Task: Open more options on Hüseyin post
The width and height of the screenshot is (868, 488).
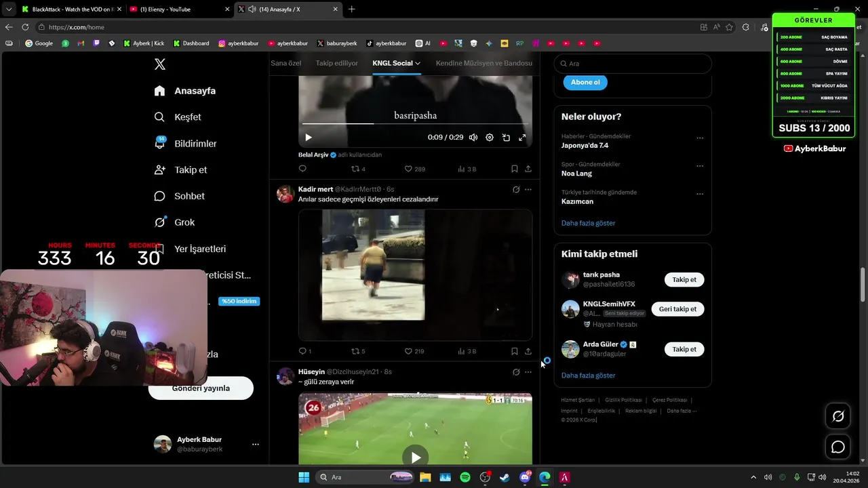Action: pyautogui.click(x=528, y=372)
